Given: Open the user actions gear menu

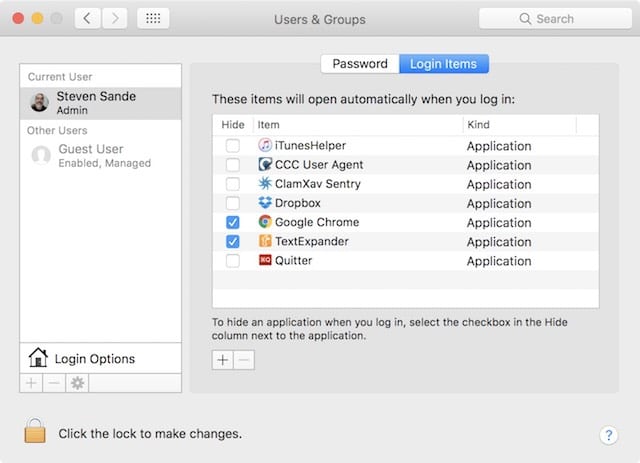Looking at the screenshot, I should 77,383.
